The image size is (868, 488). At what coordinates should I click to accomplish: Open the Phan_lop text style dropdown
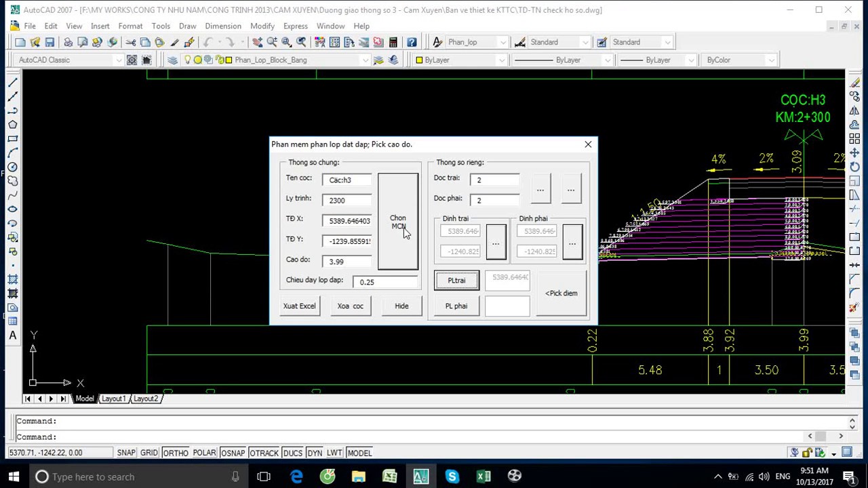pos(502,42)
